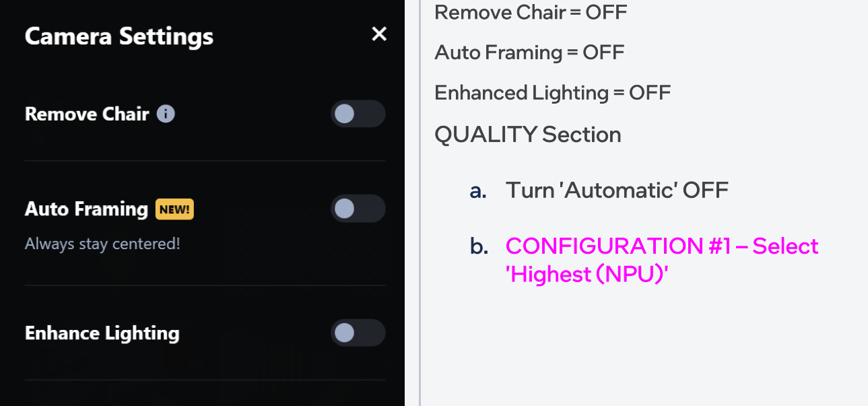868x406 pixels.
Task: Click the 'Remove Chair = OFF' line
Action: (531, 11)
